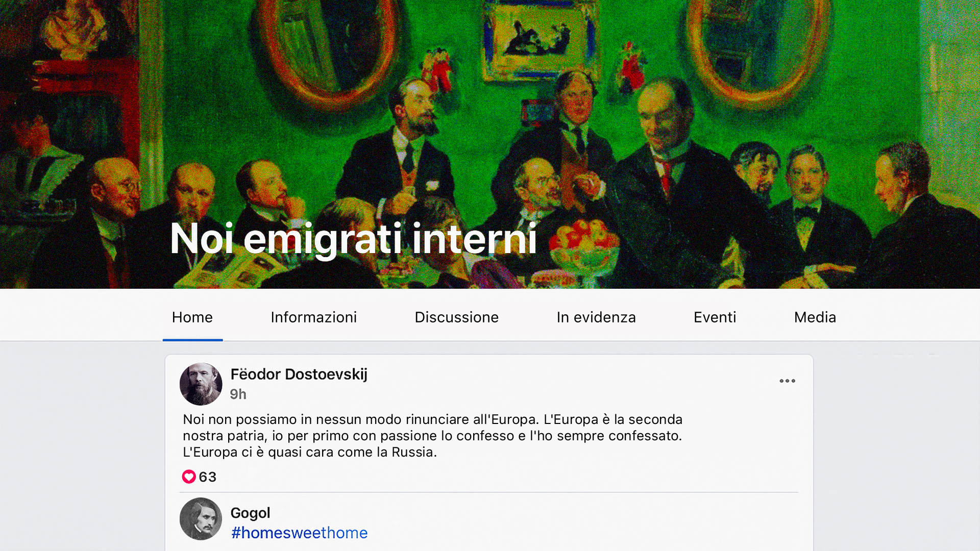980x551 pixels.
Task: Open the group cover painting image
Action: [490, 144]
